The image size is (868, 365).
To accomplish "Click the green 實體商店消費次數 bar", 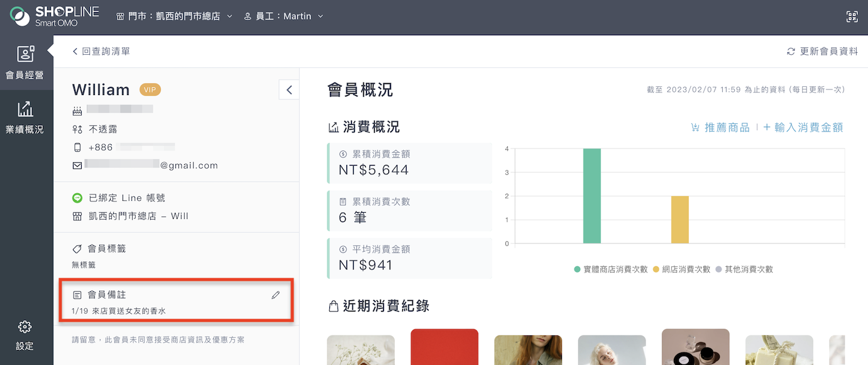I will (x=592, y=196).
